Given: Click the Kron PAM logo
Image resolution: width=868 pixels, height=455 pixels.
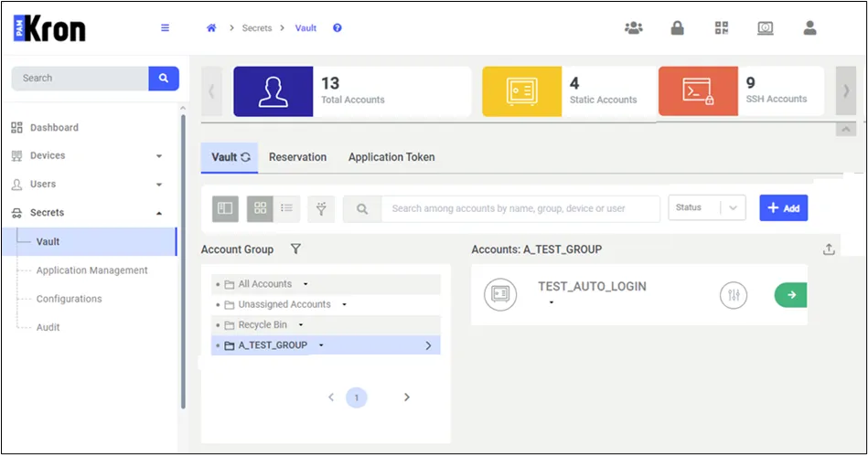Looking at the screenshot, I should pos(49,28).
